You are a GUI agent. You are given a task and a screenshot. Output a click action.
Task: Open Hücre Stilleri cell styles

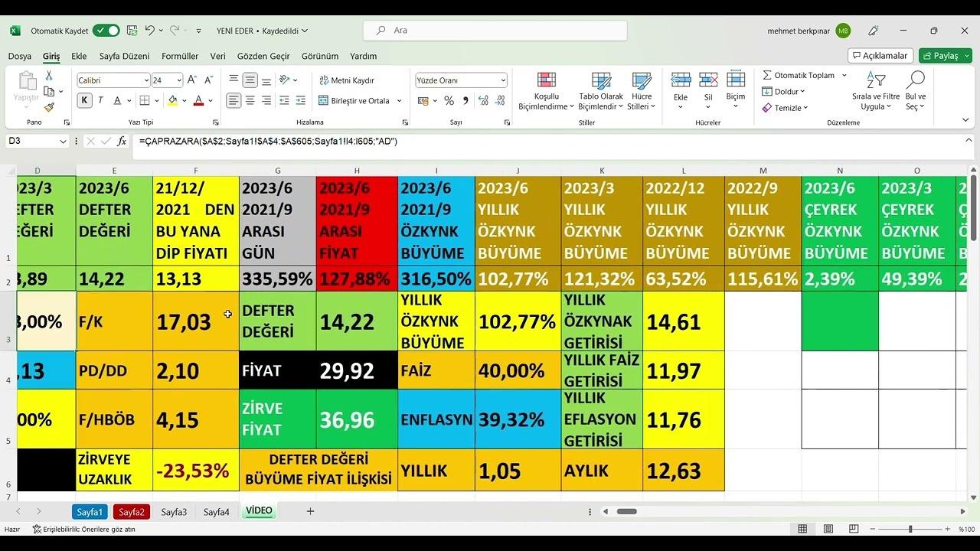tap(642, 91)
